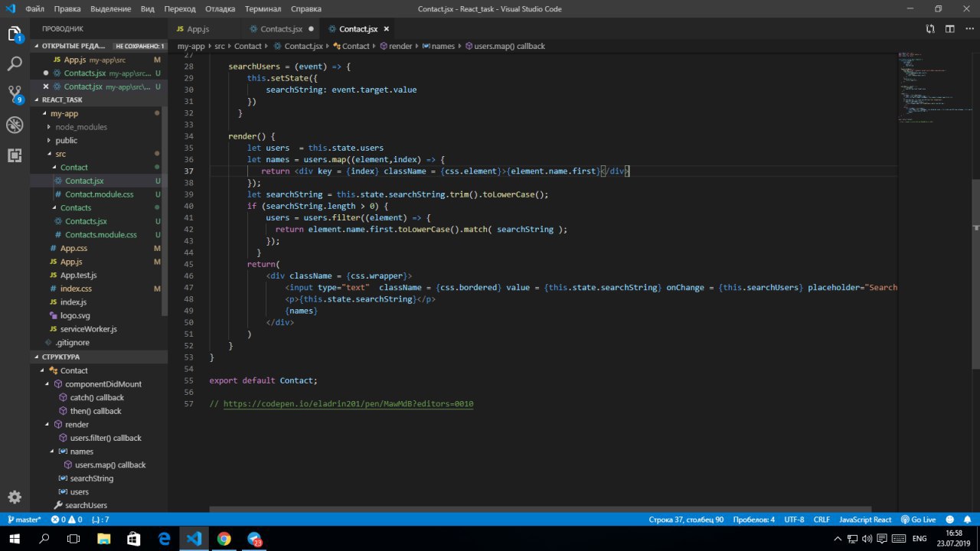
Task: Open the Manage gear settings icon
Action: coord(15,497)
